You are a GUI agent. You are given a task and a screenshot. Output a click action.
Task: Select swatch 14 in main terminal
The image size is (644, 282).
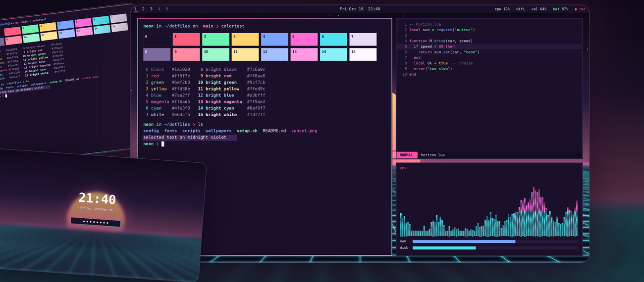click(333, 54)
